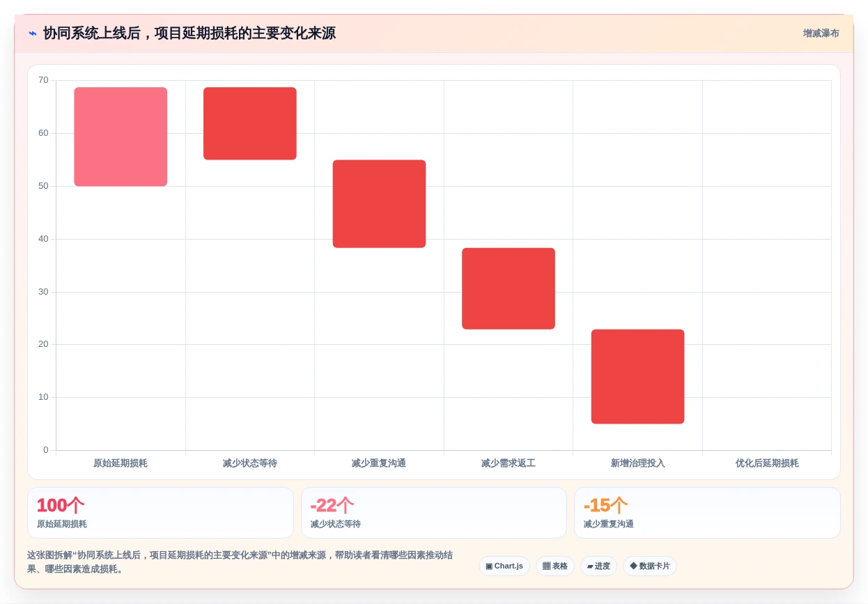Select the red 减少需求返工 bar

click(x=509, y=288)
